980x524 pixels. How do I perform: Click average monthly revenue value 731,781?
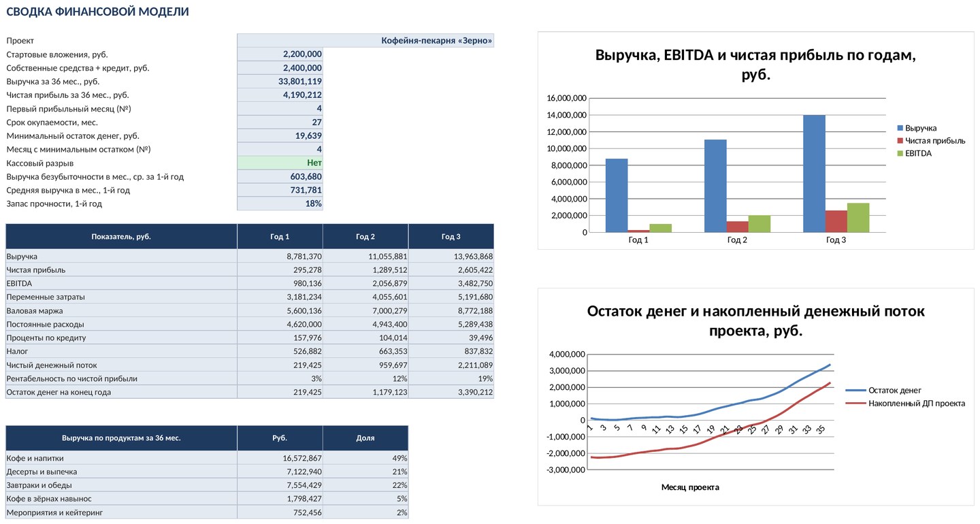tap(280, 191)
